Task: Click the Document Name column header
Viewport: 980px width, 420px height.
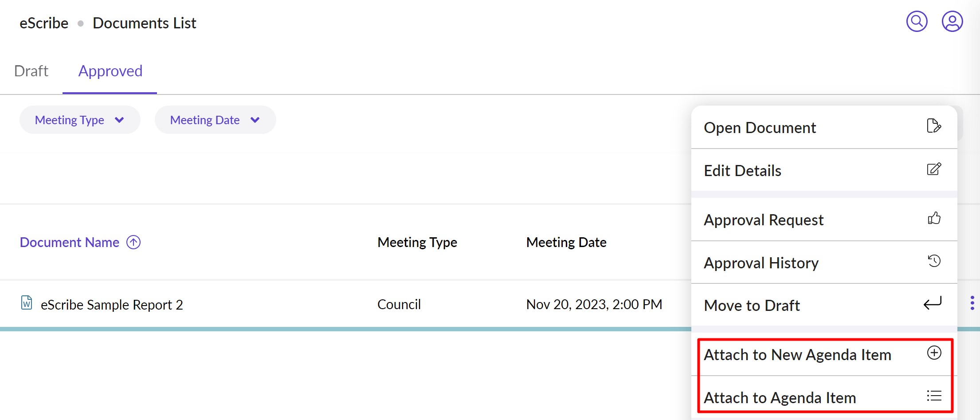Action: [x=70, y=242]
